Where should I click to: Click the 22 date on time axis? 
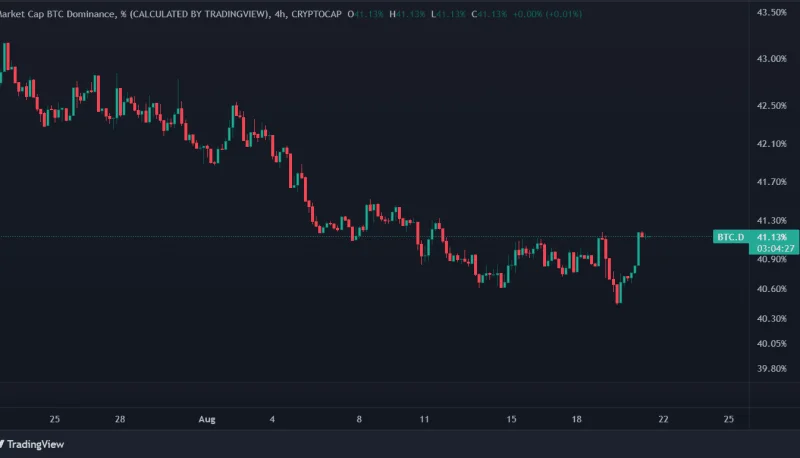[662, 419]
